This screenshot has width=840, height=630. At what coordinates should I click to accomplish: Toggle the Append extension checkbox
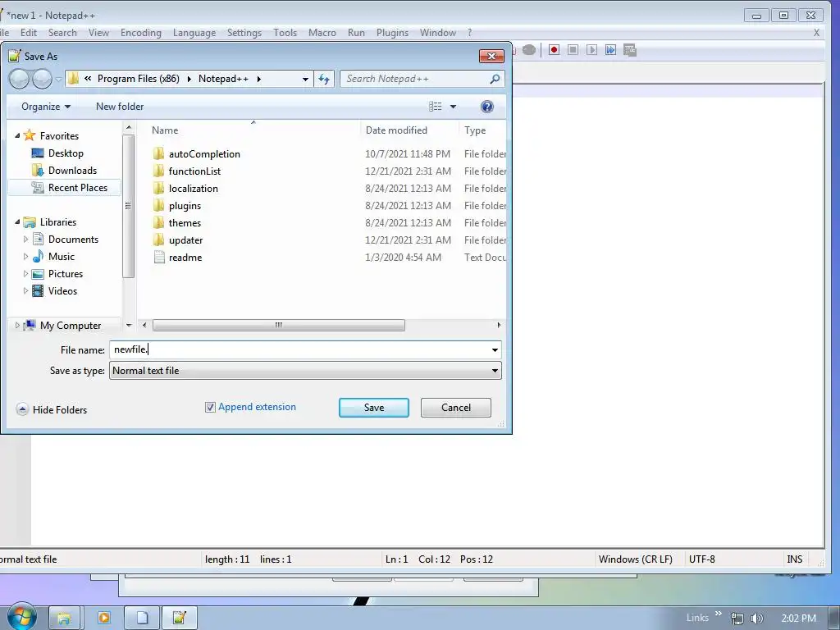(210, 407)
